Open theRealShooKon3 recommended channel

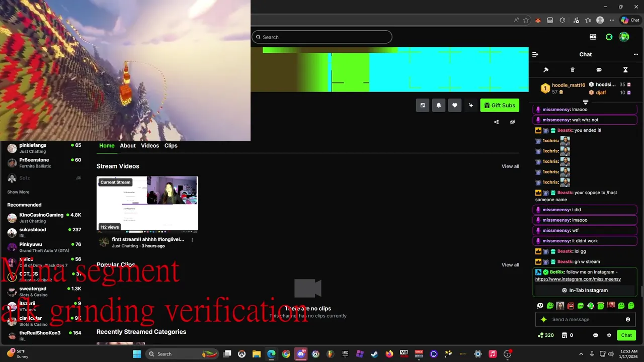(44, 335)
